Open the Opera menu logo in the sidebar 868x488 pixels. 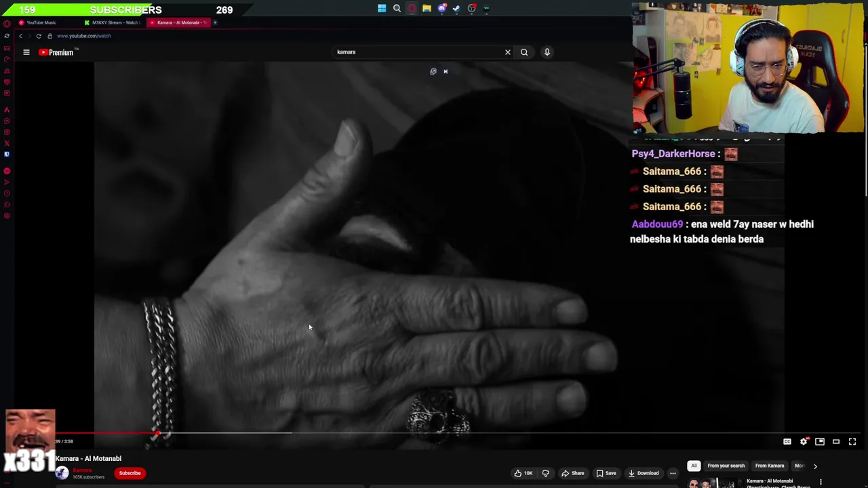(7, 24)
